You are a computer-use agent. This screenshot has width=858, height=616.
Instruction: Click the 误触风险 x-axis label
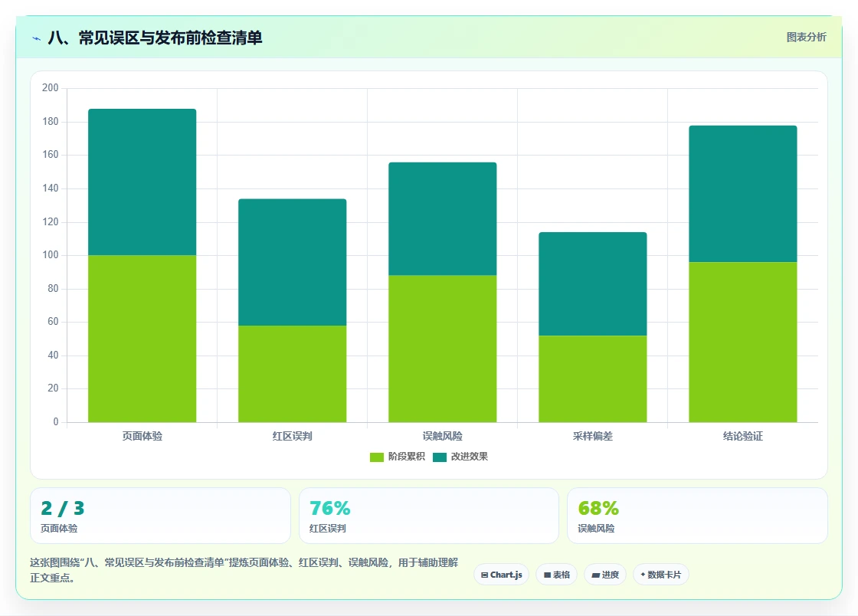coord(443,436)
